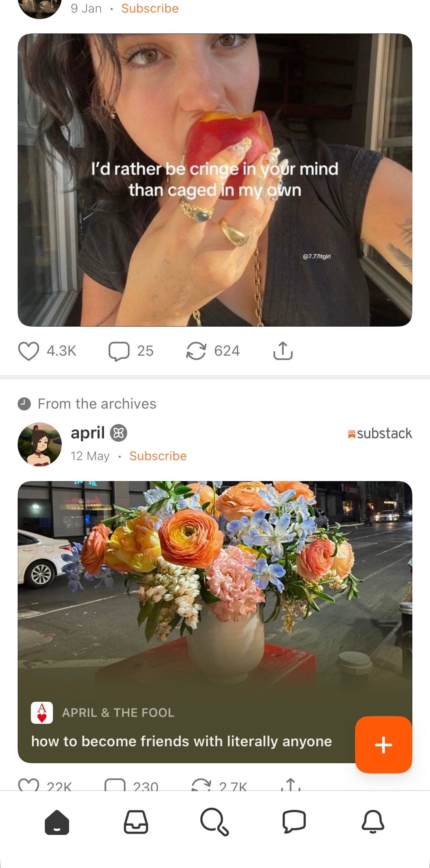Open comments on the post with 25 comments
The image size is (430, 868).
pyautogui.click(x=119, y=351)
